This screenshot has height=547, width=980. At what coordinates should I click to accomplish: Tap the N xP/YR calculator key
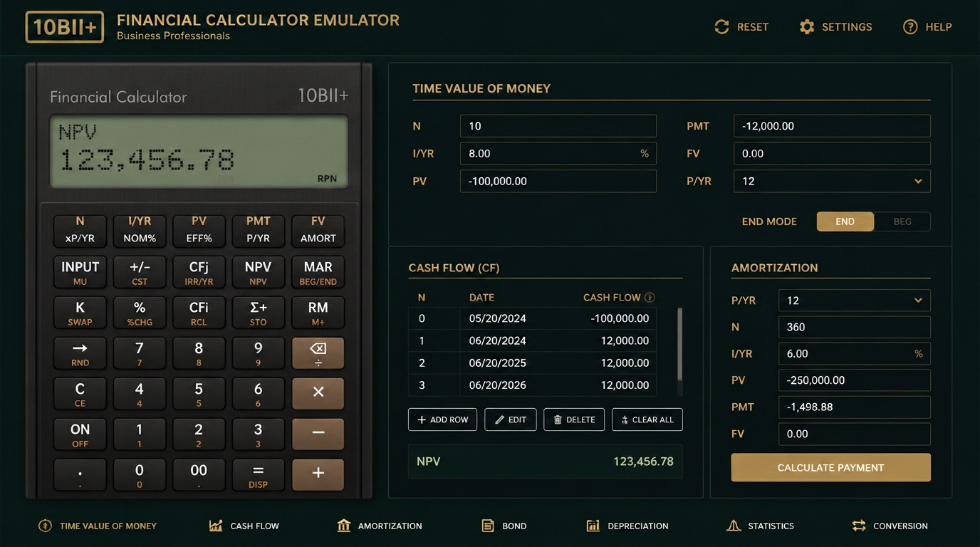80,231
